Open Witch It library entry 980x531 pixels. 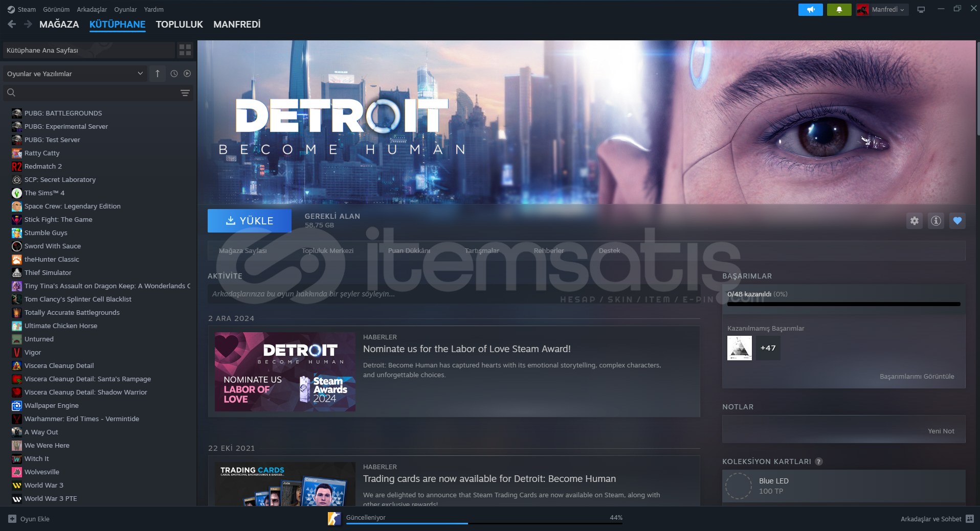click(x=37, y=459)
